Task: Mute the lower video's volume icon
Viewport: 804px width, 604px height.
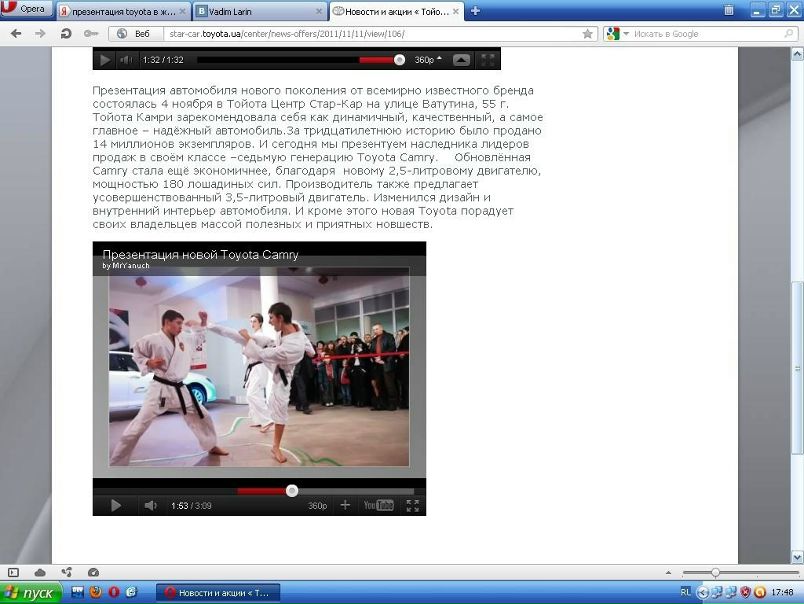Action: click(150, 506)
